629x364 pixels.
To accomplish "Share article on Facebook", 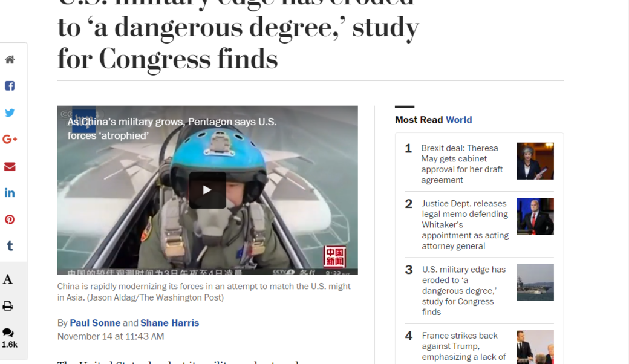I will tap(10, 86).
